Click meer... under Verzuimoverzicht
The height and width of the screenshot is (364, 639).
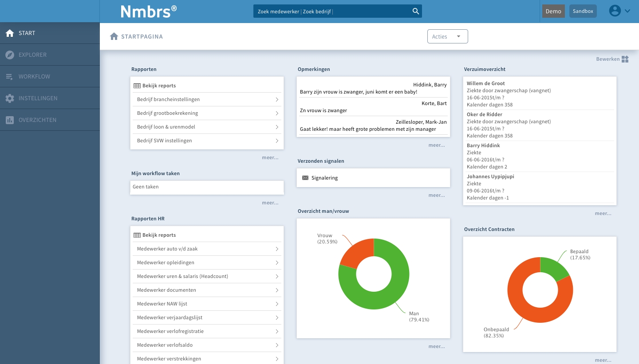tap(603, 213)
